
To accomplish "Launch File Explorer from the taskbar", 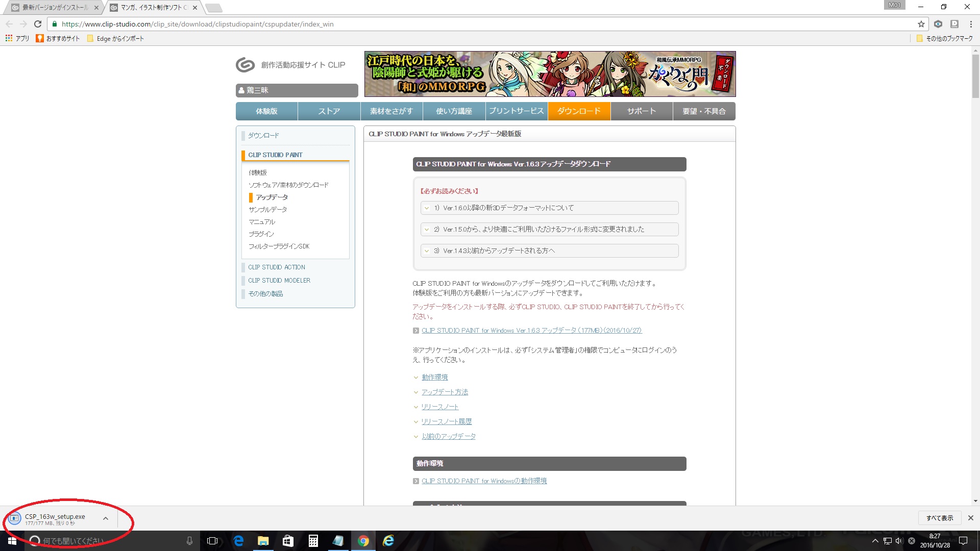I will coord(263,541).
